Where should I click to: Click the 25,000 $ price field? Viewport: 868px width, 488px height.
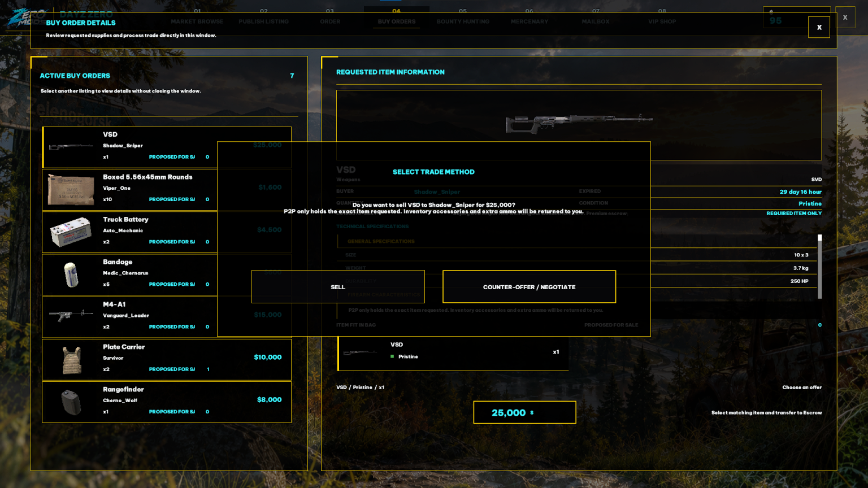(x=524, y=412)
